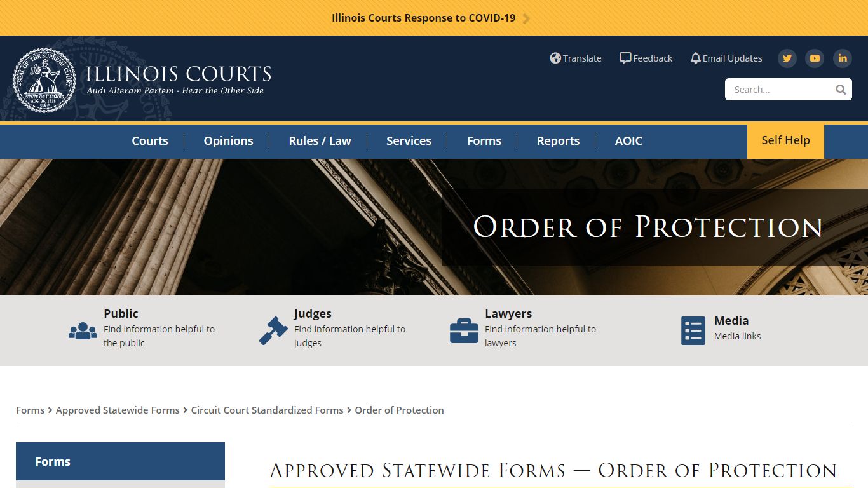Go to Forms breadcrumb

click(x=31, y=410)
